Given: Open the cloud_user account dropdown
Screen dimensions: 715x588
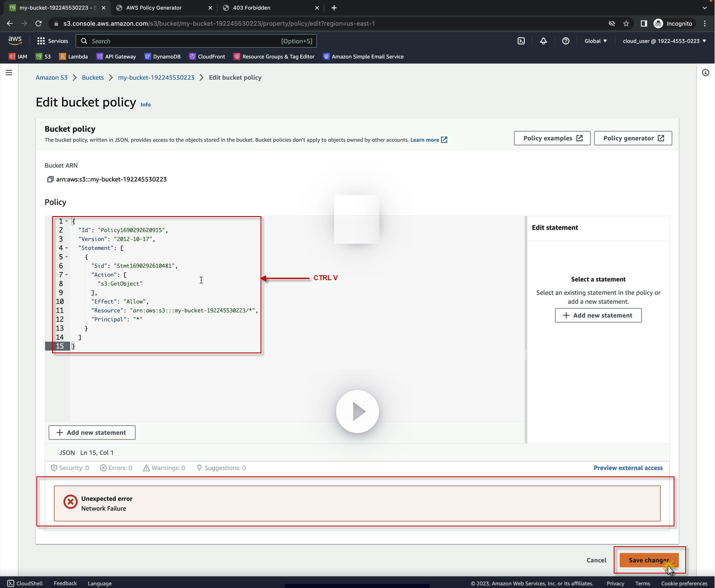Looking at the screenshot, I should coord(665,41).
